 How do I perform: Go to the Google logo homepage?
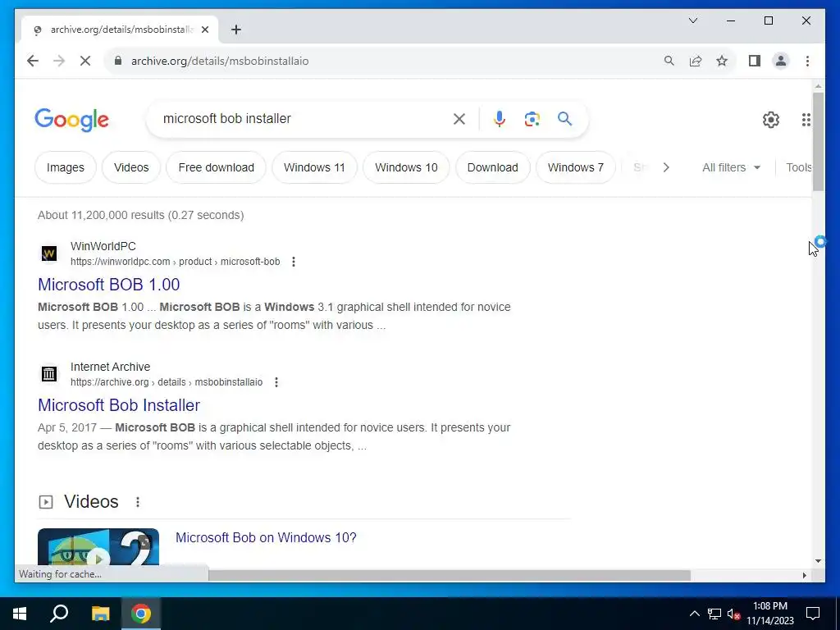[72, 120]
